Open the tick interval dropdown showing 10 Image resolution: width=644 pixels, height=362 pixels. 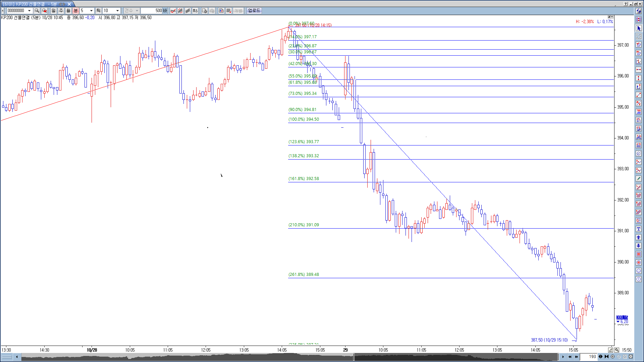(x=117, y=11)
